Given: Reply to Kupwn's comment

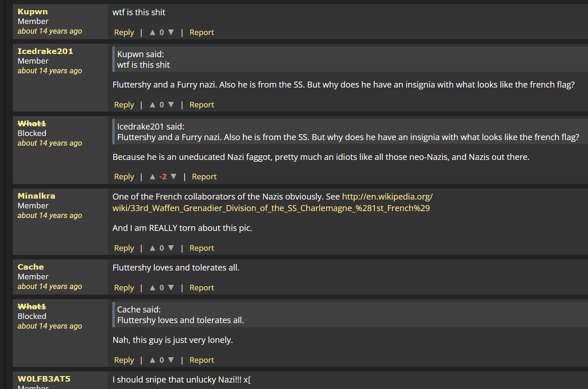Looking at the screenshot, I should coord(124,32).
